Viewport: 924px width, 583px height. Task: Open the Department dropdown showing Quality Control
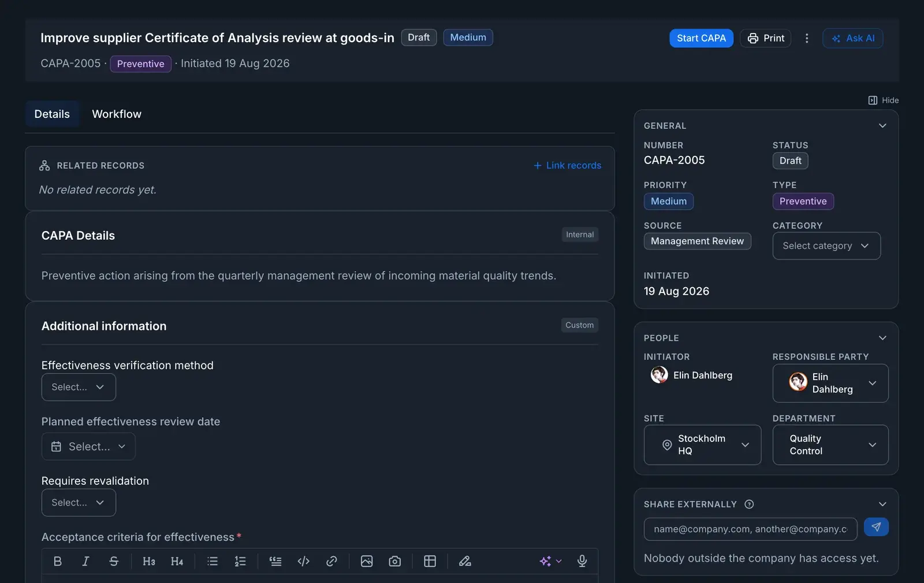coord(830,445)
